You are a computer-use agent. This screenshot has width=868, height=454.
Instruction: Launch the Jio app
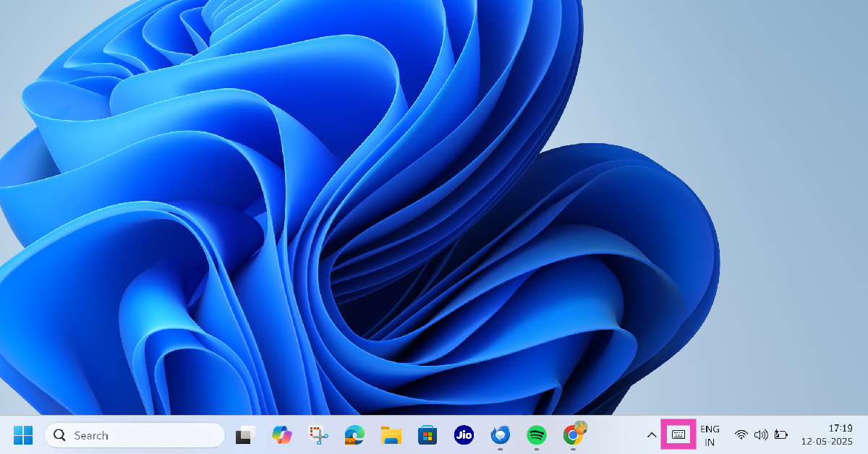point(464,435)
